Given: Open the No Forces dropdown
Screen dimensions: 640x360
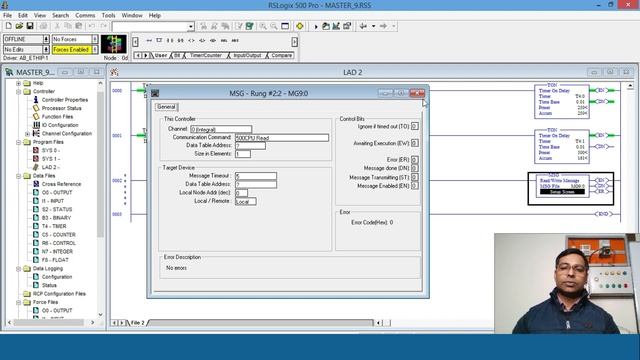Looking at the screenshot, I should point(95,39).
